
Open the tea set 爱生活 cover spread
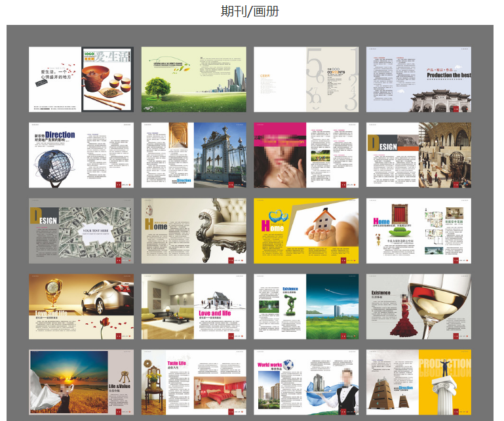coord(81,79)
